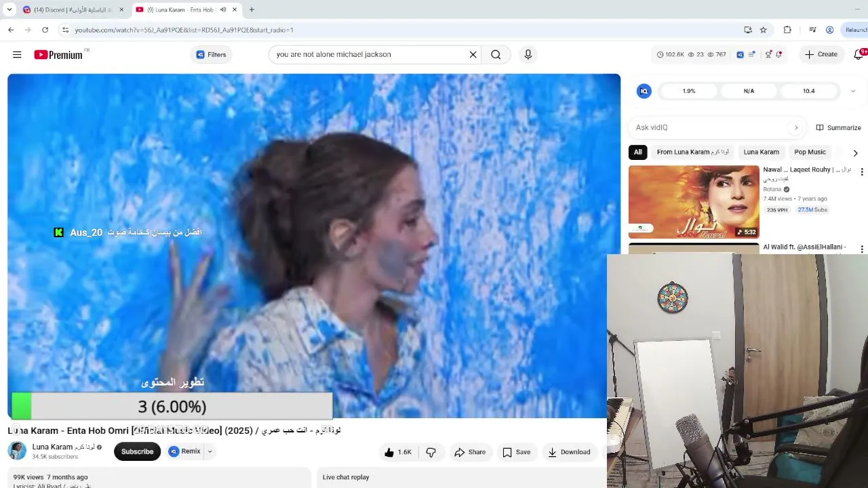Viewport: 868px width, 488px height.
Task: Open the vidIQ alerts bell icon
Action: point(779,54)
